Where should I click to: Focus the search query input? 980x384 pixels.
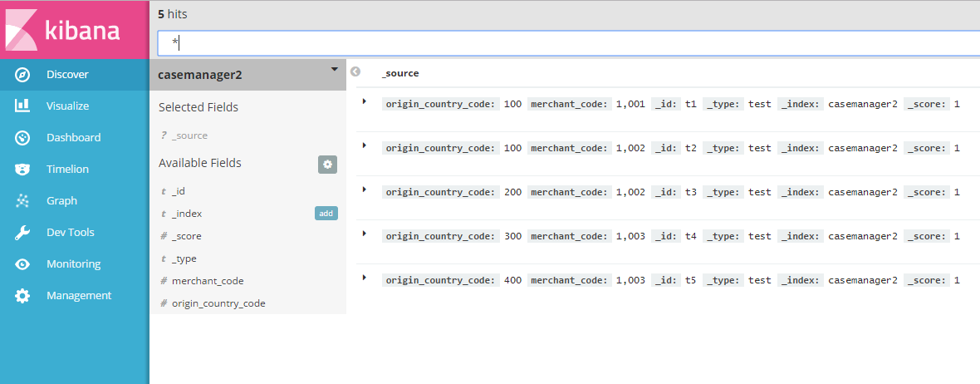(569, 43)
